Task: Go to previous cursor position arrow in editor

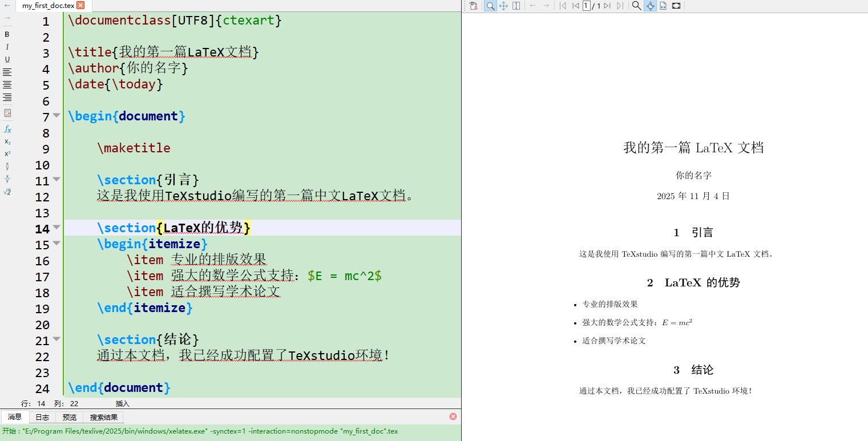Action: click(7, 6)
